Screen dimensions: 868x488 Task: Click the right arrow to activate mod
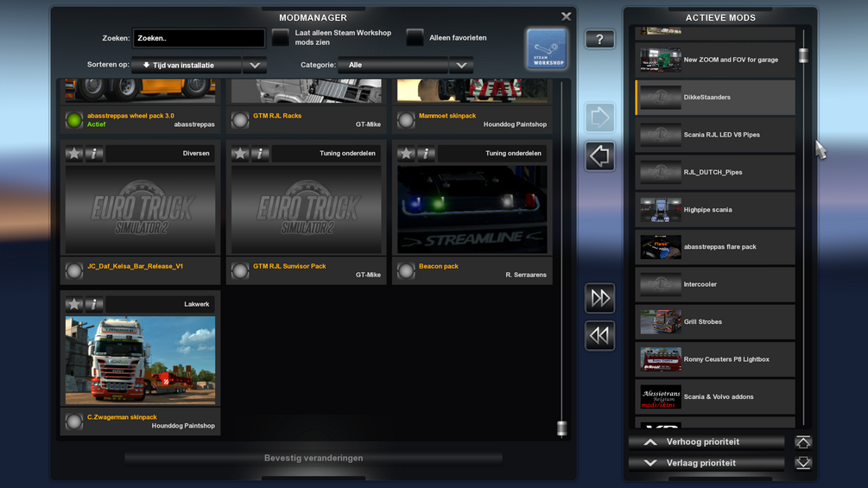tap(599, 117)
